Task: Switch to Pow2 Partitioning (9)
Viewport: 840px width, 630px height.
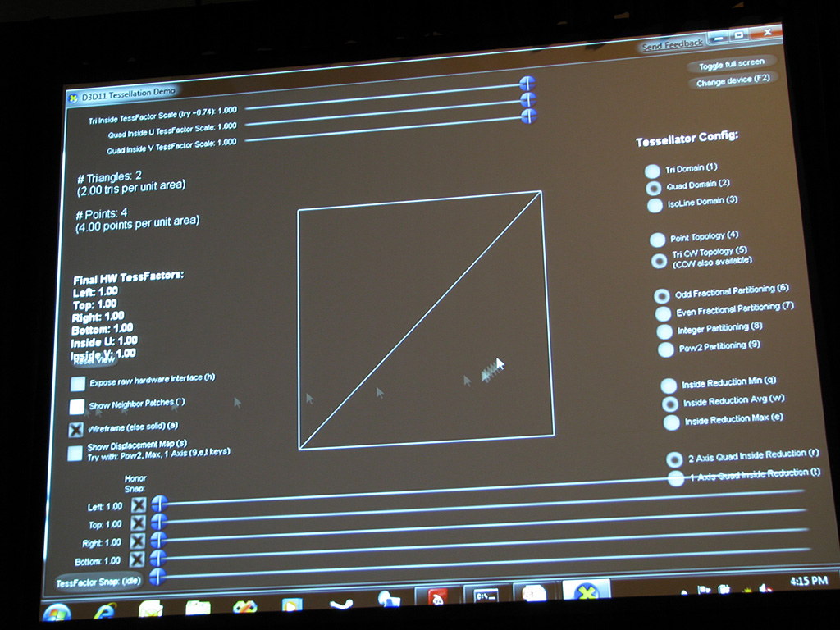Action: click(665, 349)
